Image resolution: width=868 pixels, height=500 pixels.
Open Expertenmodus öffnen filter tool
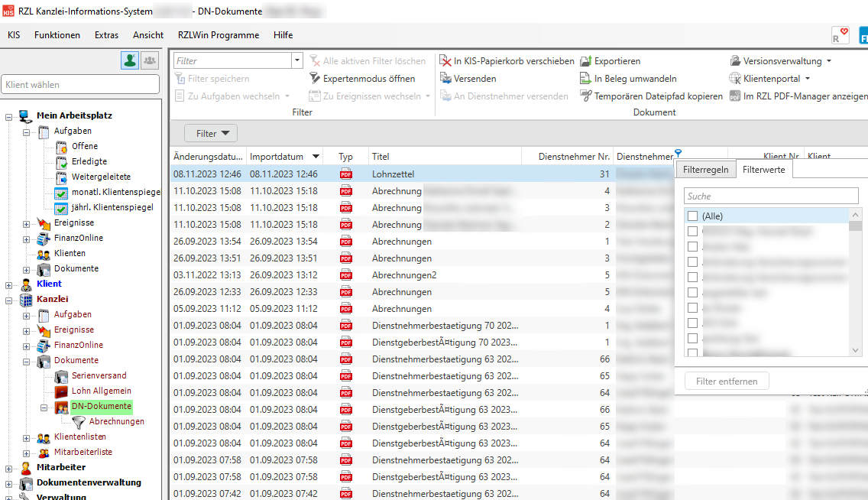[315, 79]
